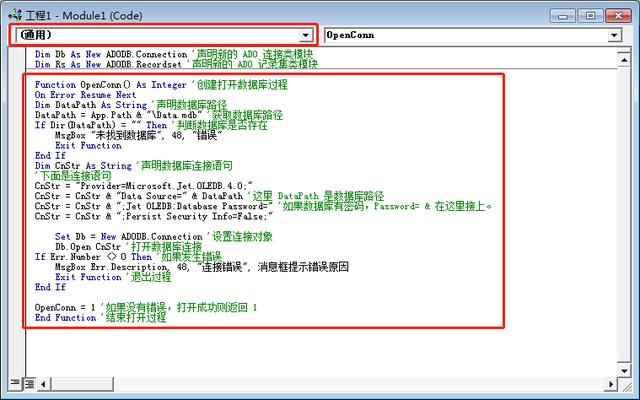Viewport: 640px width, 400px height.
Task: Click the horizontal scrollbar left arrow
Action: (43, 384)
